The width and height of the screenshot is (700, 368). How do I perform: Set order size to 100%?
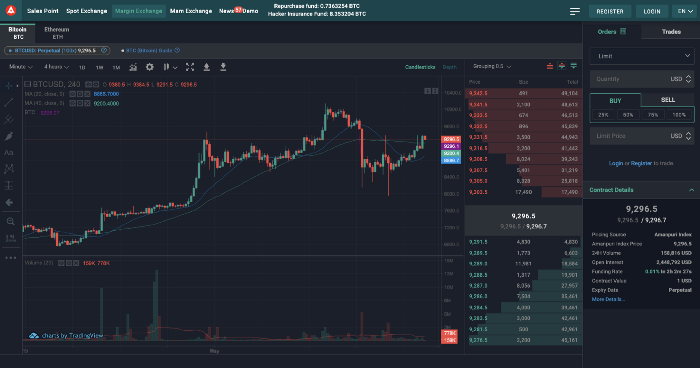(679, 115)
